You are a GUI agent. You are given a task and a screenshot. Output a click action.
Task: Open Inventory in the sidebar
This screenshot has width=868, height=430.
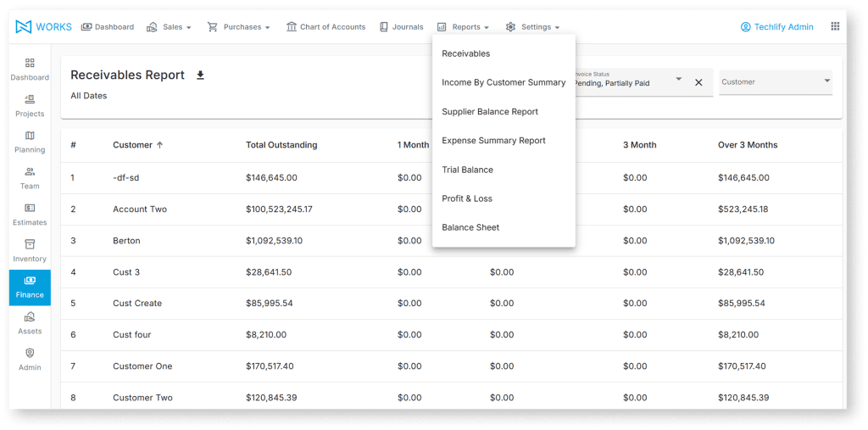click(30, 250)
